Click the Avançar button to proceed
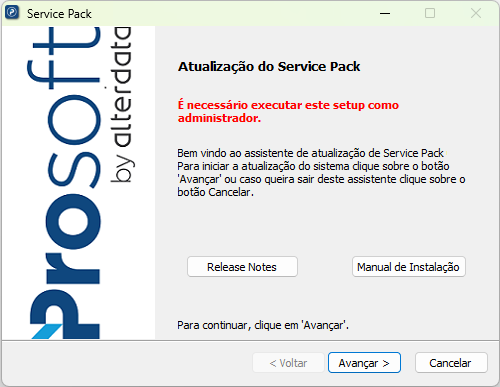 click(364, 363)
